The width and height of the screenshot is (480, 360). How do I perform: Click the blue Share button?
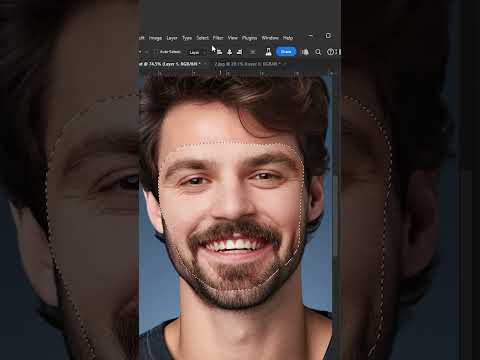tap(286, 52)
